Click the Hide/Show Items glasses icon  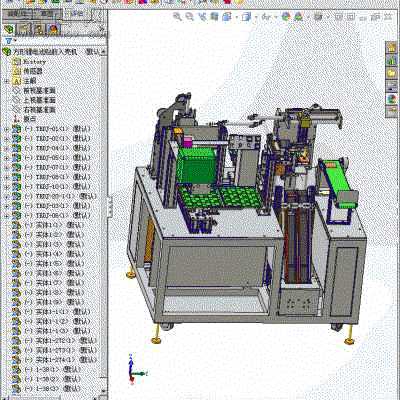266,16
